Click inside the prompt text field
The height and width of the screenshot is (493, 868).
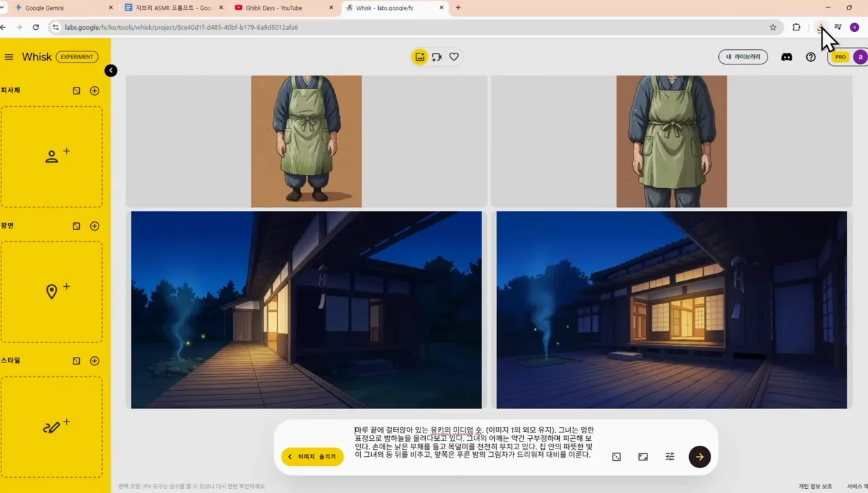pos(475,442)
